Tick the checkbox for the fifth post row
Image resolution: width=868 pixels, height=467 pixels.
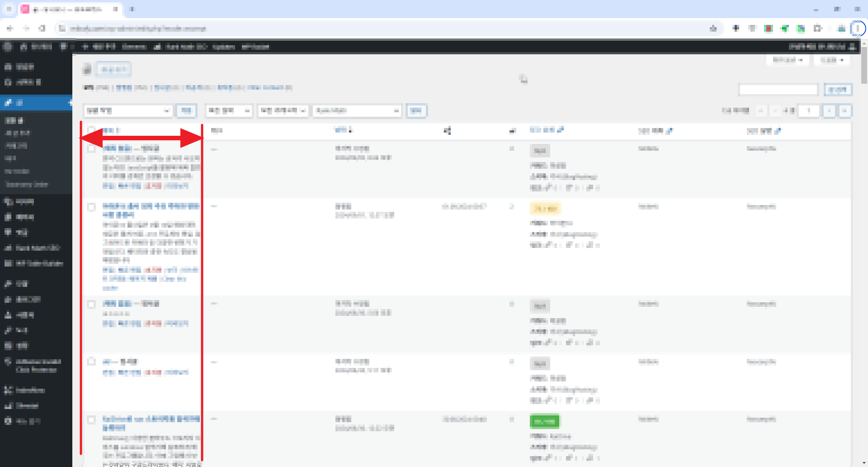(x=91, y=419)
